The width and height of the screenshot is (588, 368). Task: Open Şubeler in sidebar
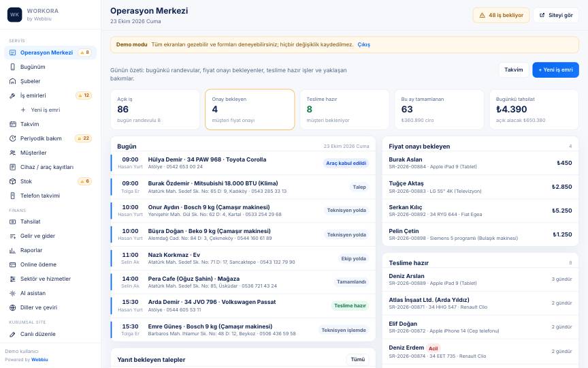50,81
